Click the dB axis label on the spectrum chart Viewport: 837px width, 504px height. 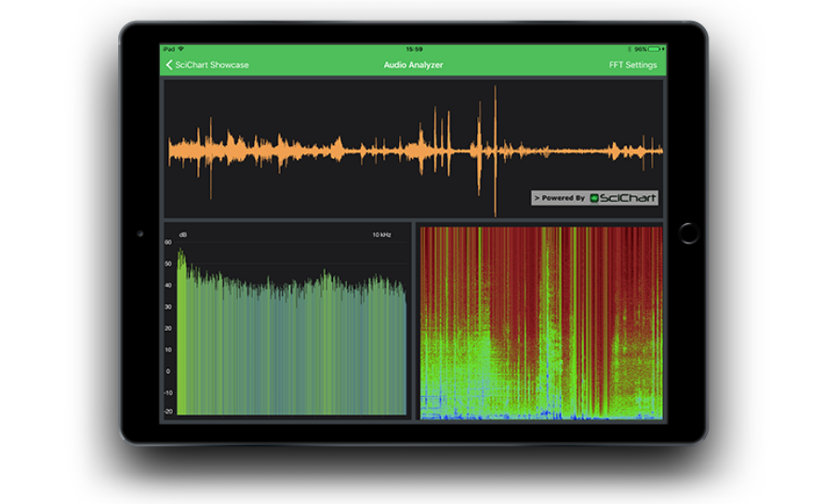point(182,234)
